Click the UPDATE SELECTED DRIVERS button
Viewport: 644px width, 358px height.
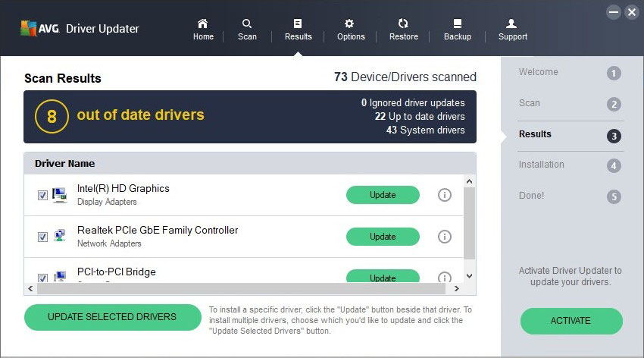coord(113,317)
